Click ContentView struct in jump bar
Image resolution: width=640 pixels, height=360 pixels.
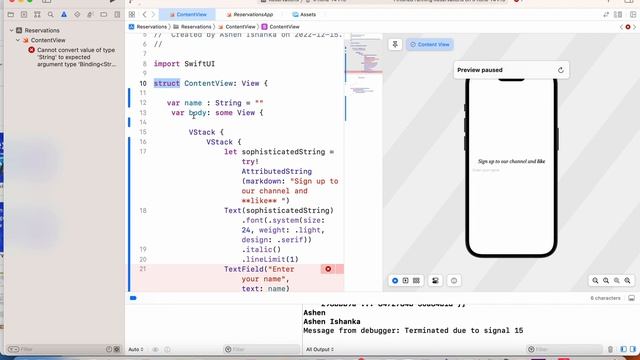pyautogui.click(x=280, y=27)
